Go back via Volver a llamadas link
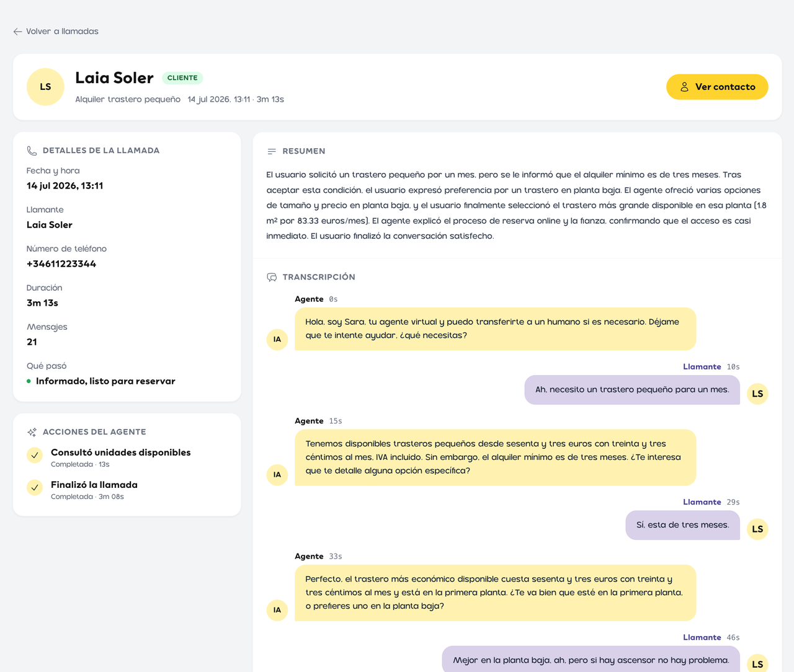 coord(56,32)
